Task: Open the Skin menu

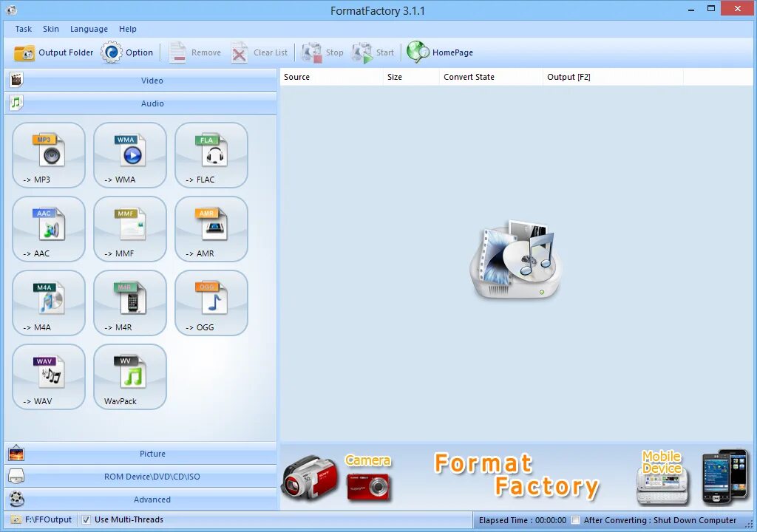Action: pyautogui.click(x=51, y=29)
